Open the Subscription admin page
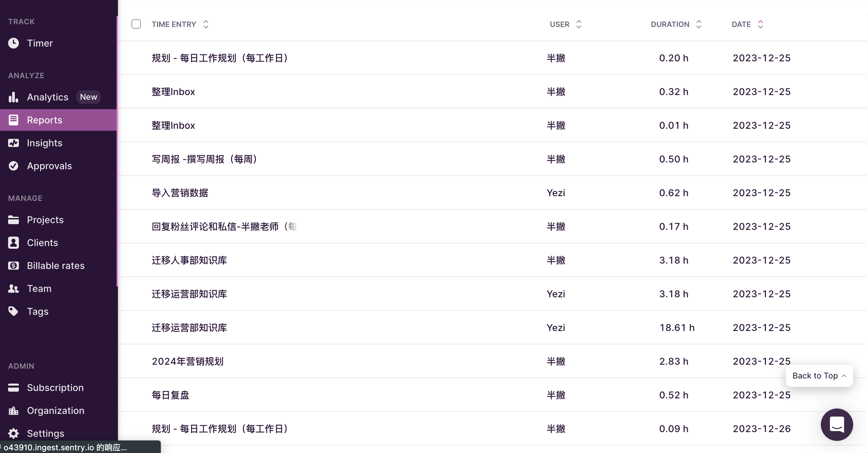The height and width of the screenshot is (453, 868). click(55, 388)
